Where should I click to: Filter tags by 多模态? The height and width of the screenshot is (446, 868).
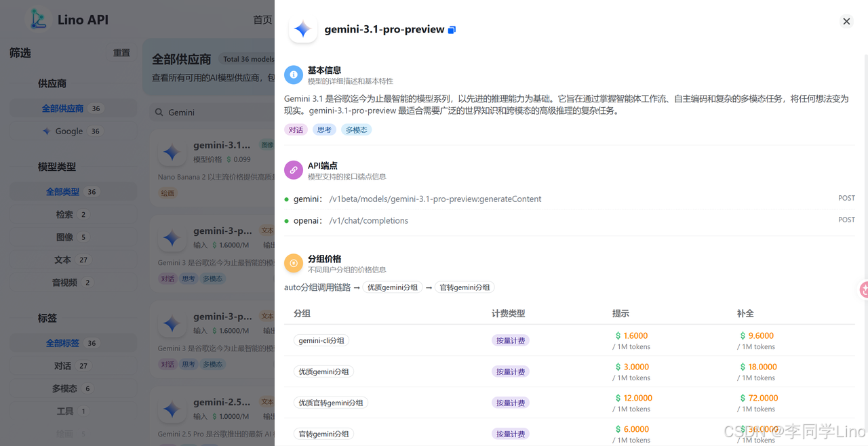coord(72,388)
